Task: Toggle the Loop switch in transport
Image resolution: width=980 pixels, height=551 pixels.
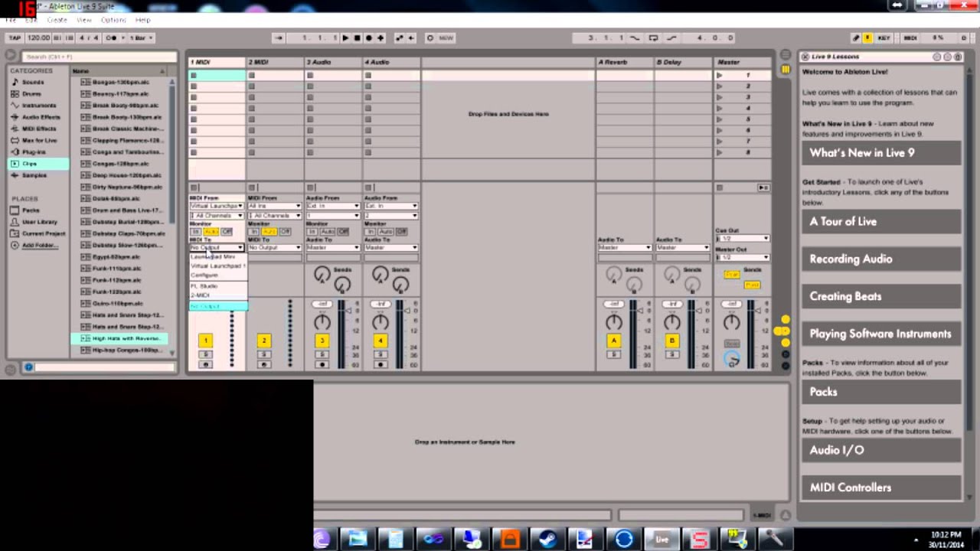Action: point(653,37)
